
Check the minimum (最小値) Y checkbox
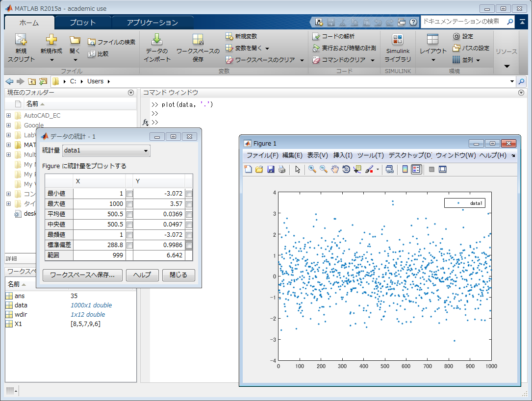pyautogui.click(x=189, y=194)
